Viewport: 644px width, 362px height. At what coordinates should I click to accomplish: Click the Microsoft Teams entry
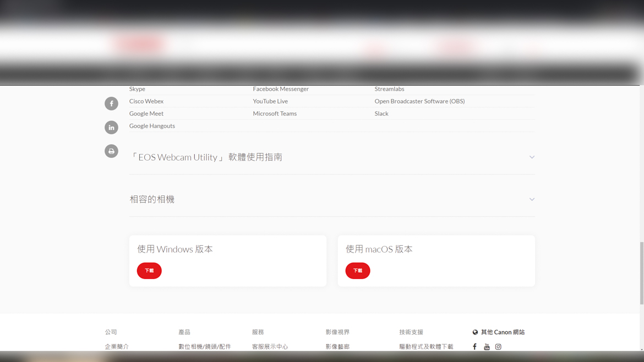pyautogui.click(x=275, y=113)
